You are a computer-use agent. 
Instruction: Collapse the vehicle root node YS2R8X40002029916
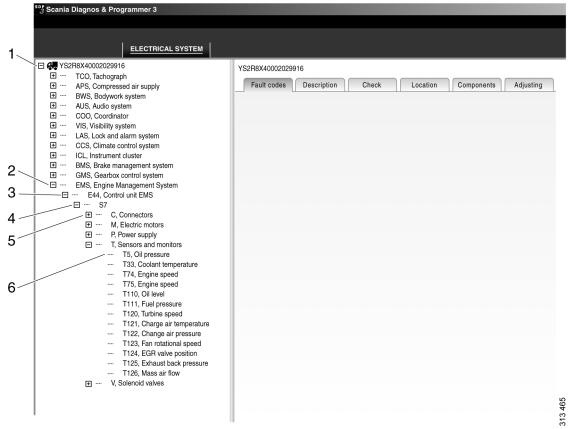[x=41, y=66]
